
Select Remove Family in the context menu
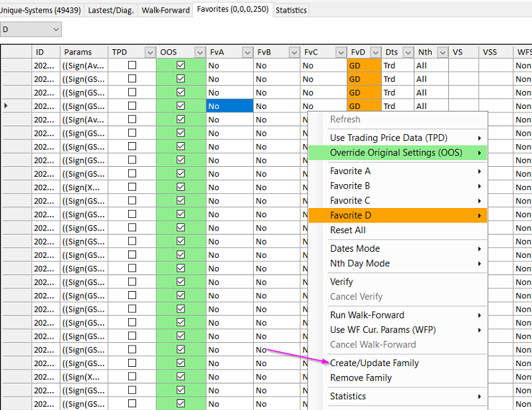[361, 378]
